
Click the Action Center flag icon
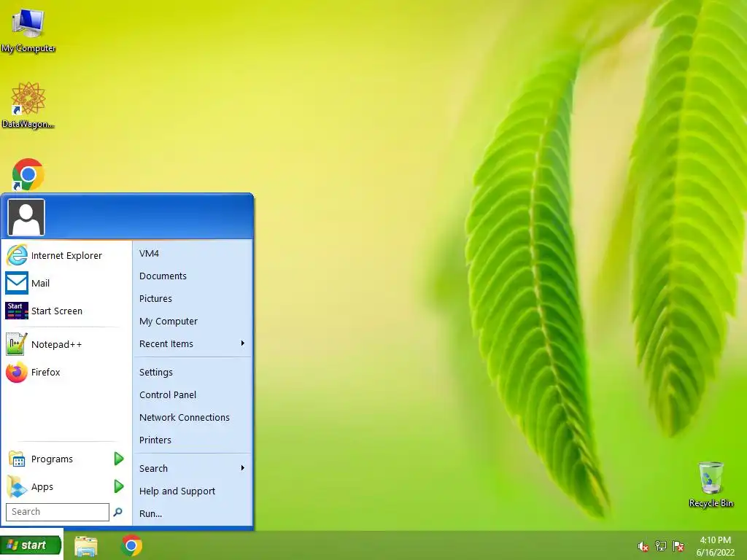[678, 546]
